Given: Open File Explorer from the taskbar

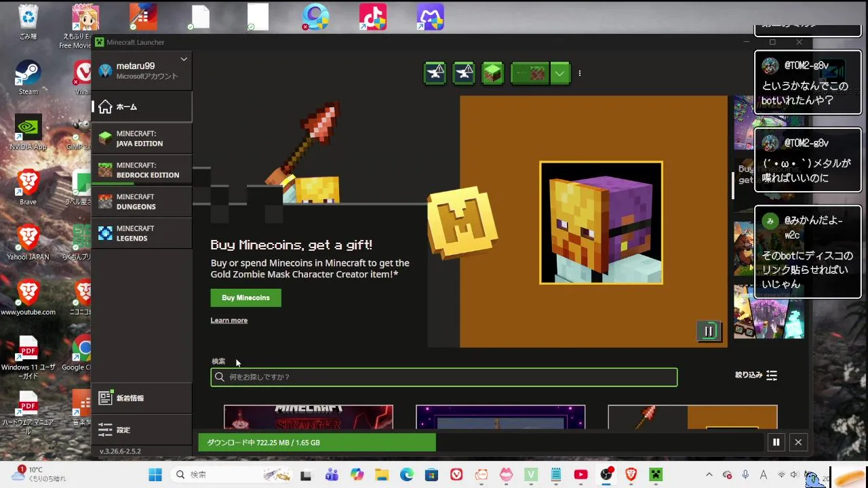Looking at the screenshot, I should [x=382, y=474].
